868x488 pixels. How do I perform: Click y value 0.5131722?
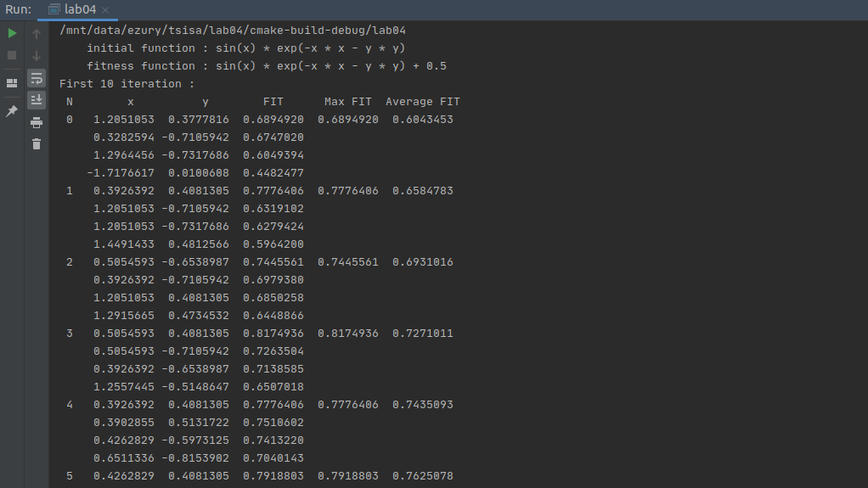(198, 422)
